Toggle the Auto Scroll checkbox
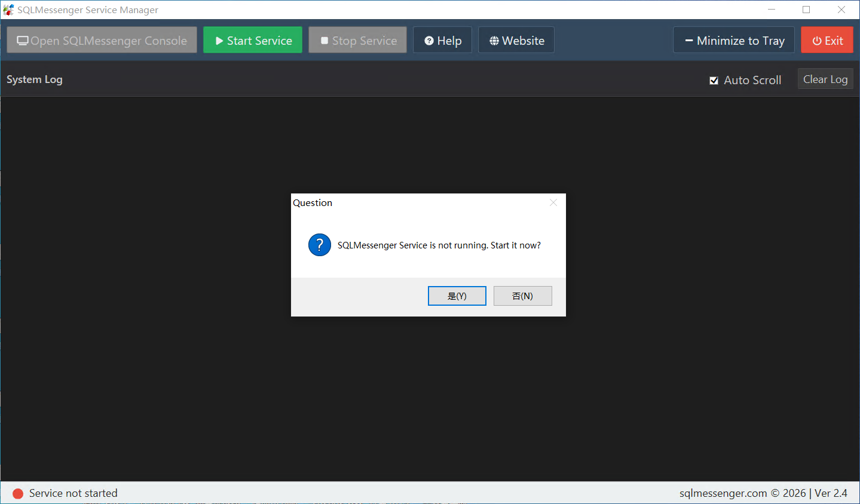The height and width of the screenshot is (504, 860). pos(714,80)
